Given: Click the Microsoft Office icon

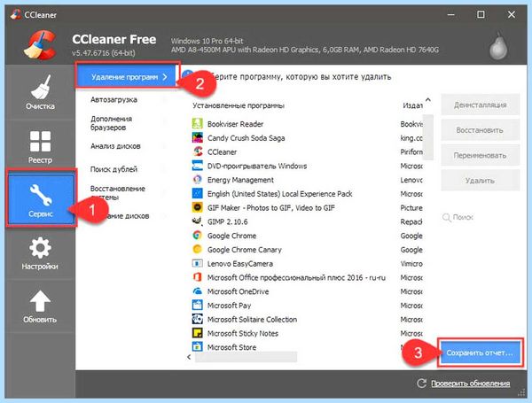Looking at the screenshot, I should pos(197,277).
